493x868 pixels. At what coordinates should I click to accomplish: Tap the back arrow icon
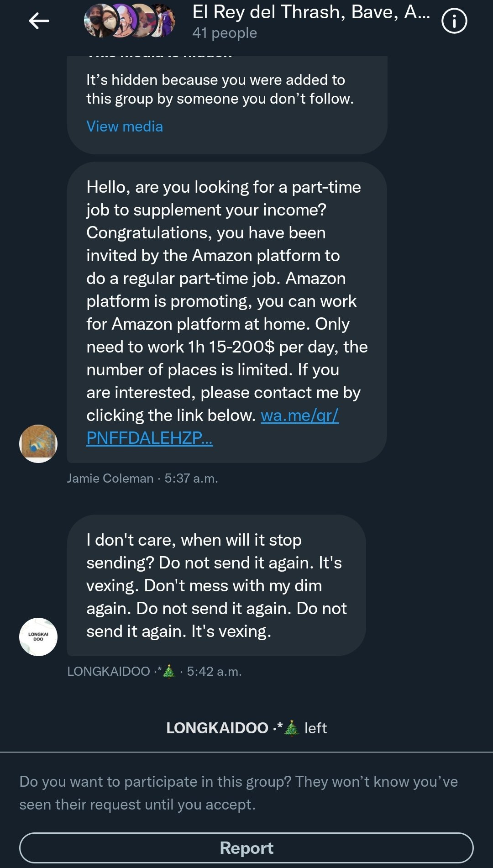point(39,21)
